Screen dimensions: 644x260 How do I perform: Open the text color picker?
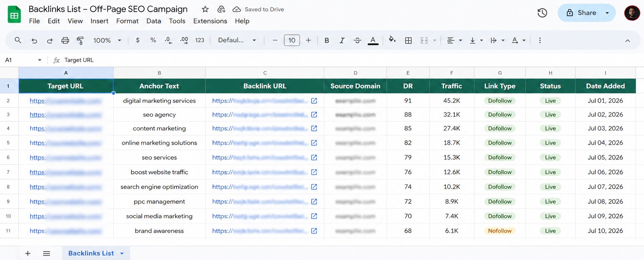[373, 40]
